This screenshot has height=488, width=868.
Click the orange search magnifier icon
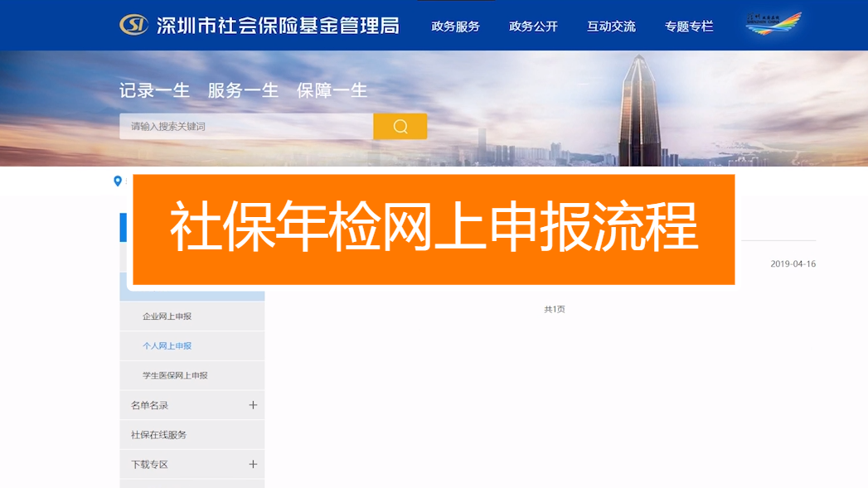click(400, 126)
